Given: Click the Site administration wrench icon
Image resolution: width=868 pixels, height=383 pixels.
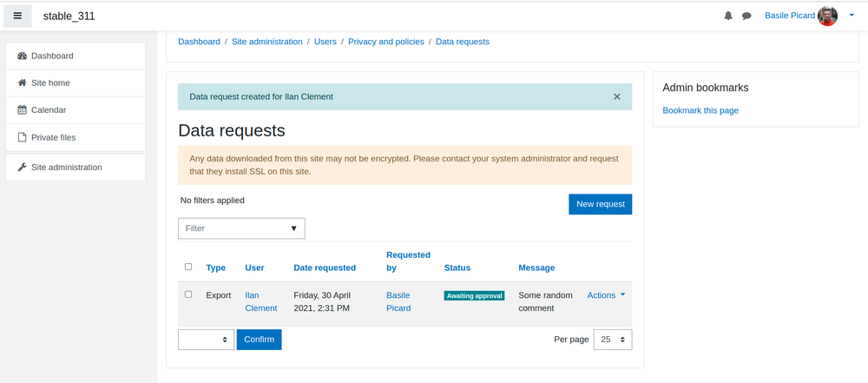Looking at the screenshot, I should 23,167.
